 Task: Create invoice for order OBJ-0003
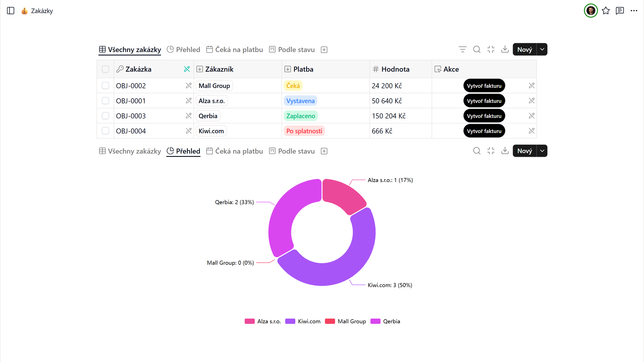(484, 116)
